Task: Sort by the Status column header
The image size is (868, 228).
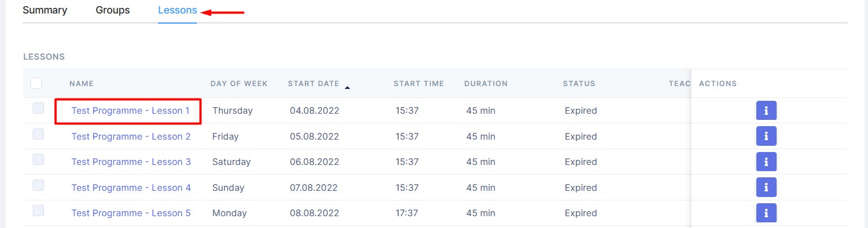Action: click(x=579, y=84)
